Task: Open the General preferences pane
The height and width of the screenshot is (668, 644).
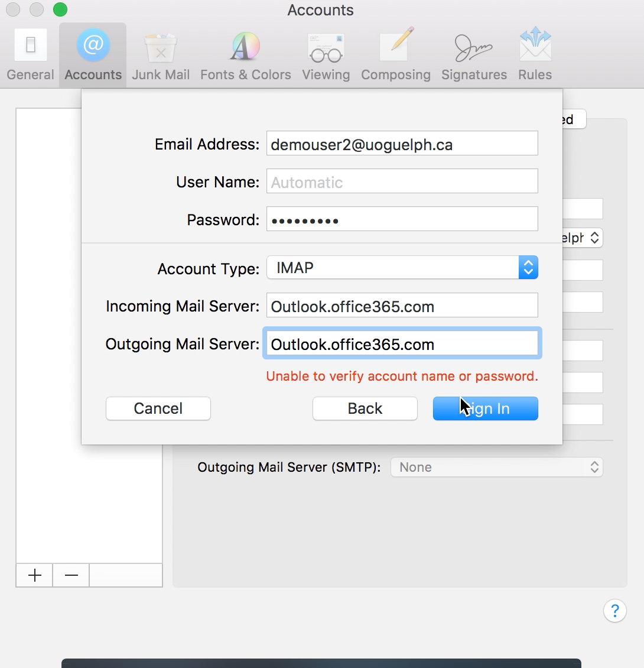Action: click(x=30, y=56)
